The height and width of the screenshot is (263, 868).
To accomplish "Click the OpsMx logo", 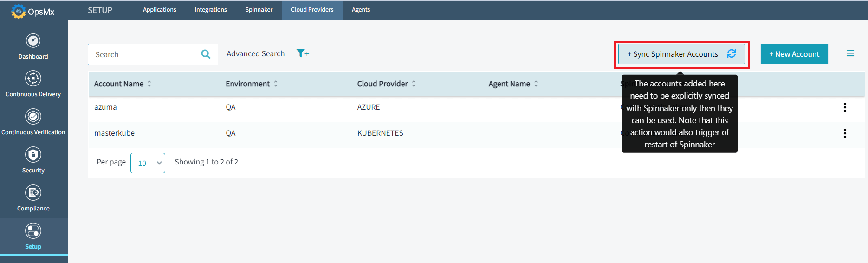I will [x=33, y=11].
